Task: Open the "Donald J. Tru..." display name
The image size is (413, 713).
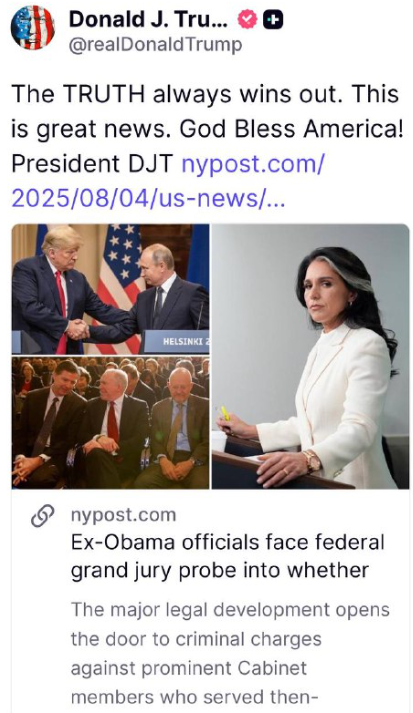Action: pyautogui.click(x=149, y=20)
